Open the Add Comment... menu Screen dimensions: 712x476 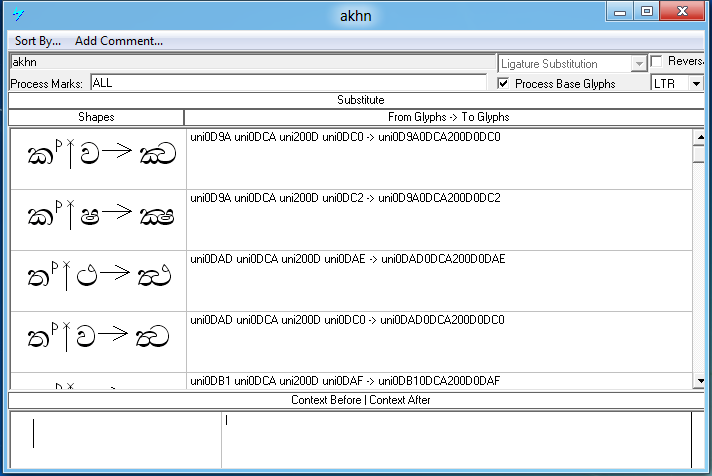coord(119,41)
